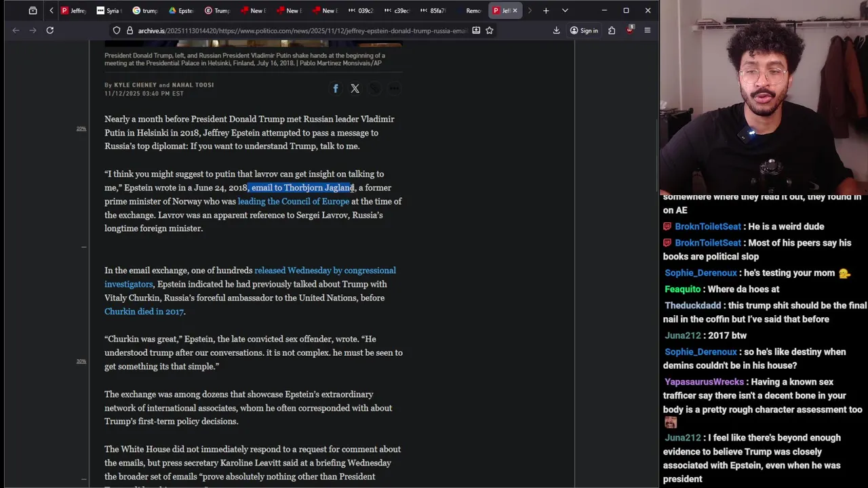Switch to the Syria tab
This screenshot has width=868, height=488.
click(110, 10)
